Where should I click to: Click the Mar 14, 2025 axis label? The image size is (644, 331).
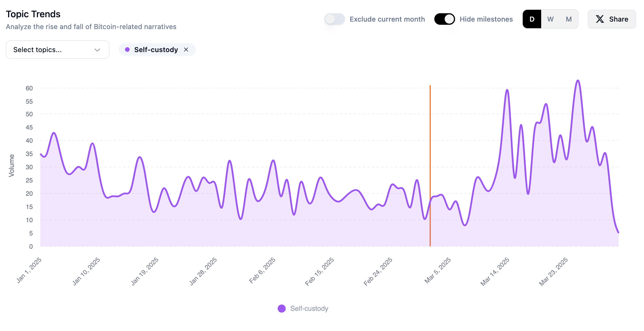(x=495, y=272)
